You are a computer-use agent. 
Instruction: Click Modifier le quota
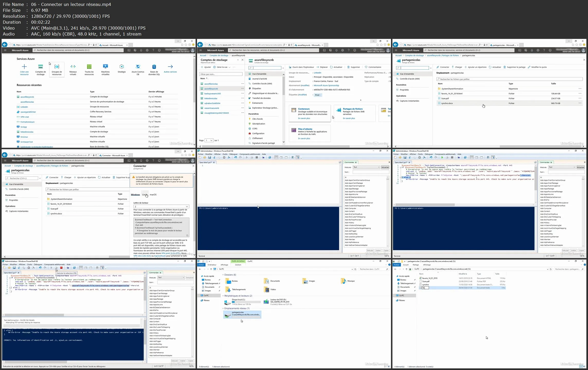537,67
